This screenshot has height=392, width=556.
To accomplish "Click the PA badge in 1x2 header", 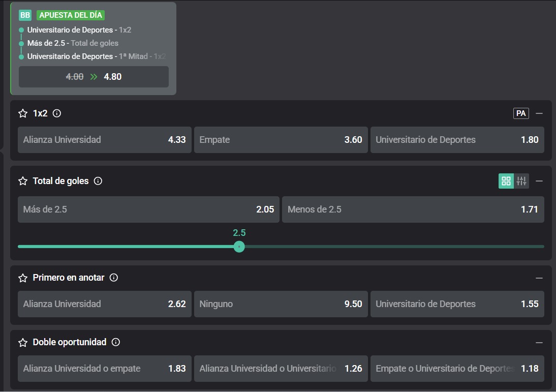I will [x=521, y=113].
